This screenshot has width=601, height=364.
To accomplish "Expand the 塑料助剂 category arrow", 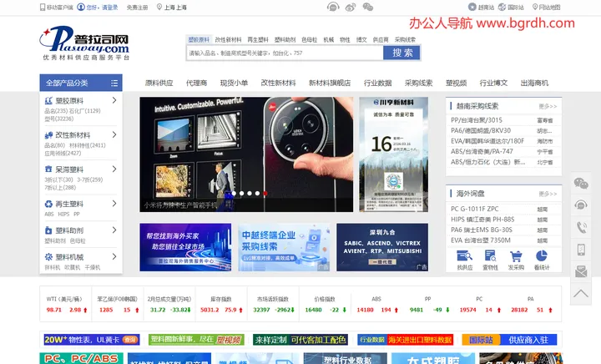I will click(x=114, y=230).
